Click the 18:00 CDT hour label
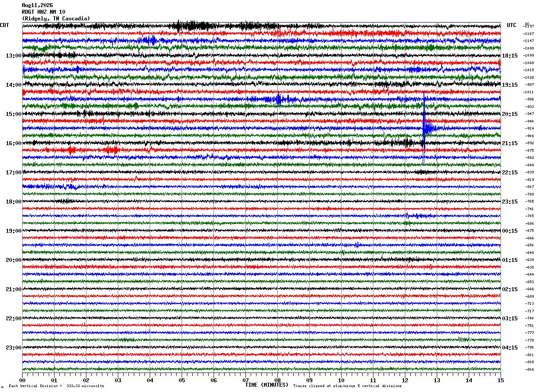Screen dimensions: 536x392 (x=14, y=202)
